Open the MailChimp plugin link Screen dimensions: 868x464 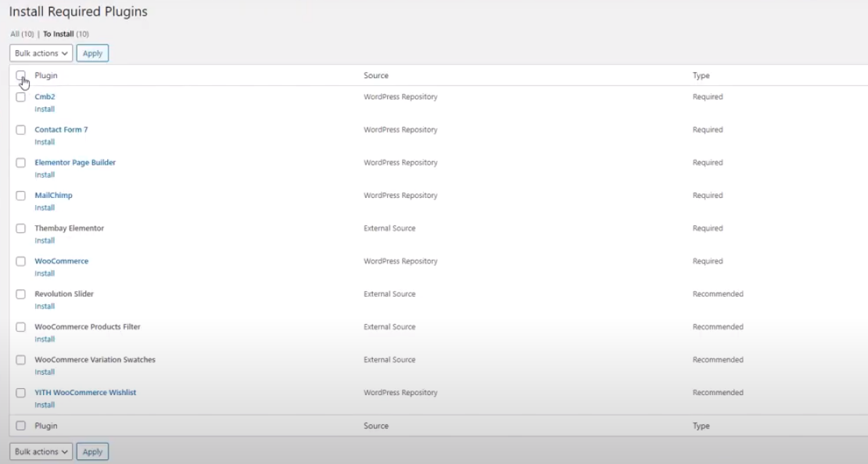(53, 195)
